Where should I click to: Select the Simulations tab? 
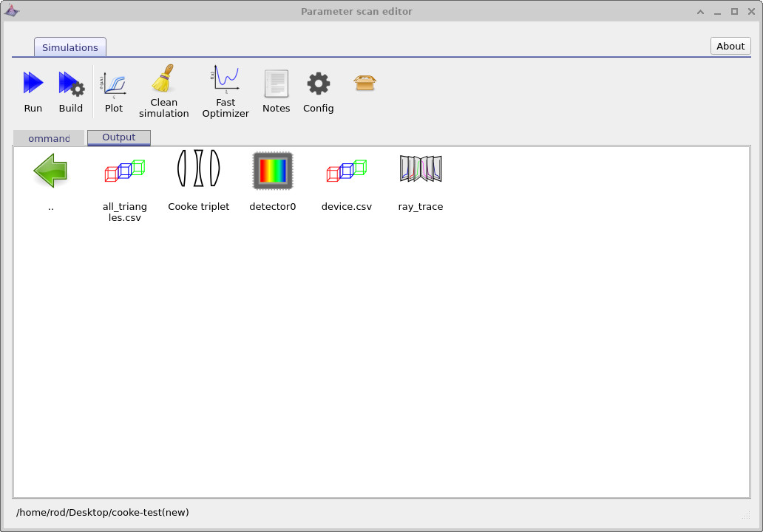point(69,47)
